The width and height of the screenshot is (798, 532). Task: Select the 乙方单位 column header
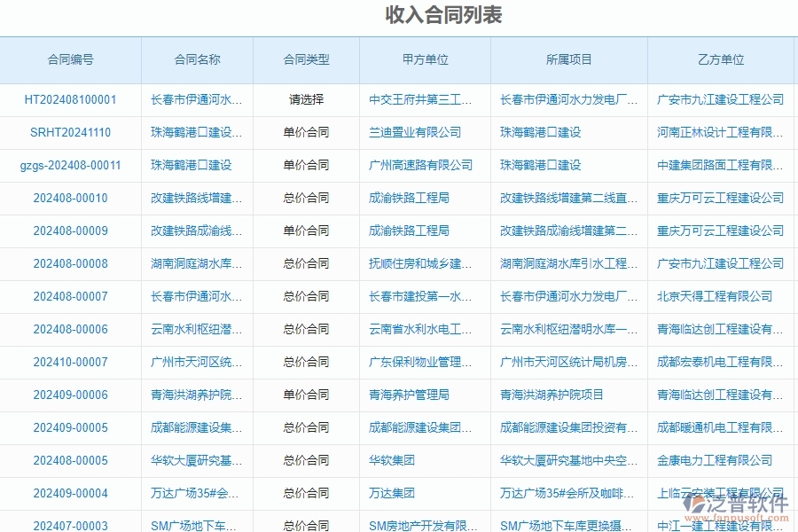[x=723, y=59]
